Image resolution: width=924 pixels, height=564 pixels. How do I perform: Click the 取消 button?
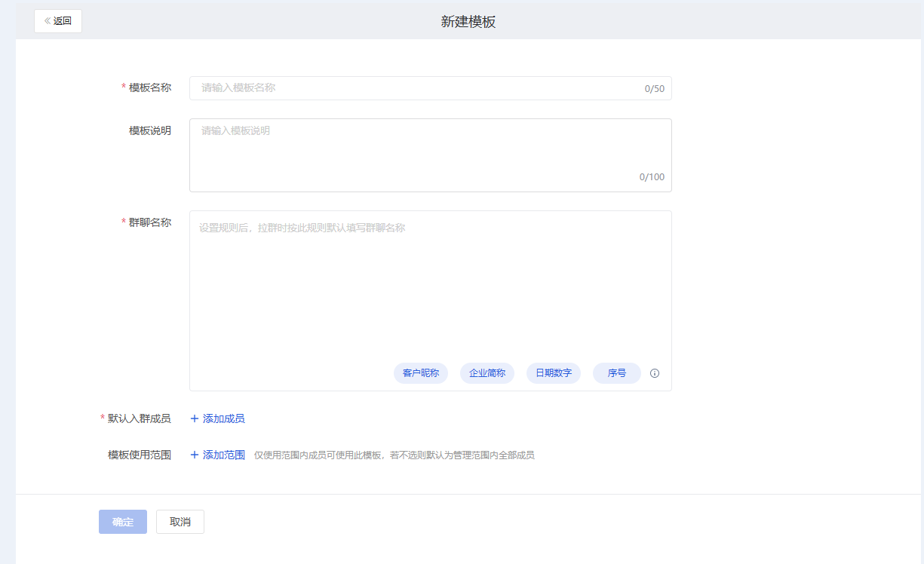180,522
